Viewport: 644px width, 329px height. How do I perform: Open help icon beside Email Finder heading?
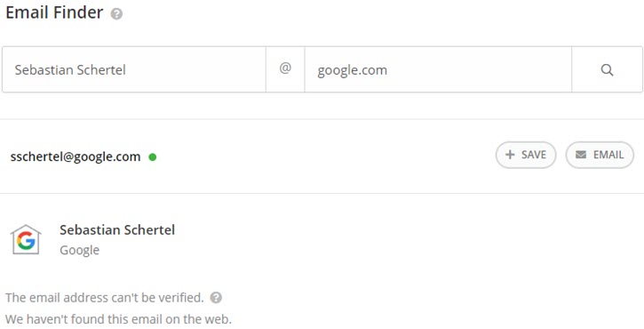click(116, 14)
